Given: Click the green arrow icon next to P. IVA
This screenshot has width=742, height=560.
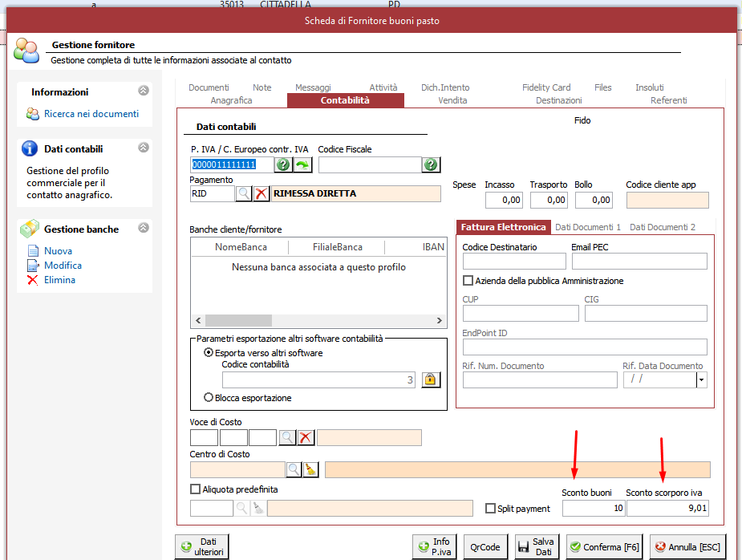Looking at the screenshot, I should (302, 164).
